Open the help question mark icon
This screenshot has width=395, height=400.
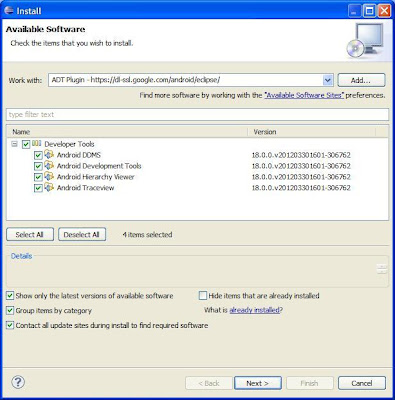(x=18, y=382)
